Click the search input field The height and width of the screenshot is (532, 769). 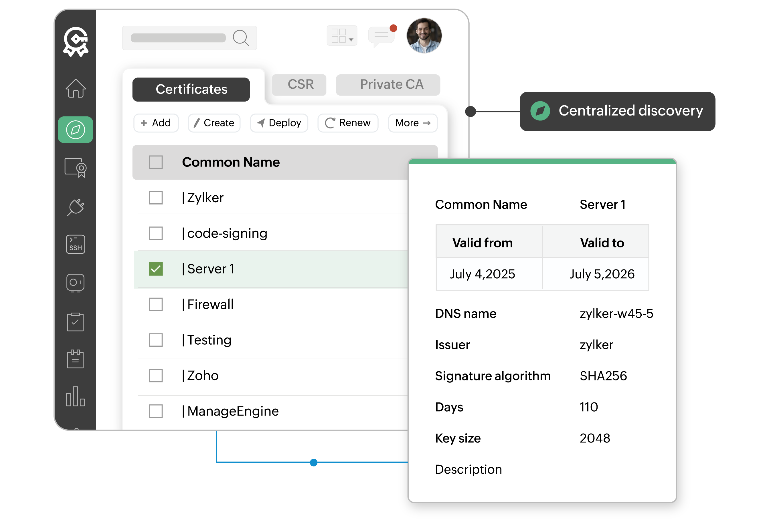pyautogui.click(x=178, y=38)
